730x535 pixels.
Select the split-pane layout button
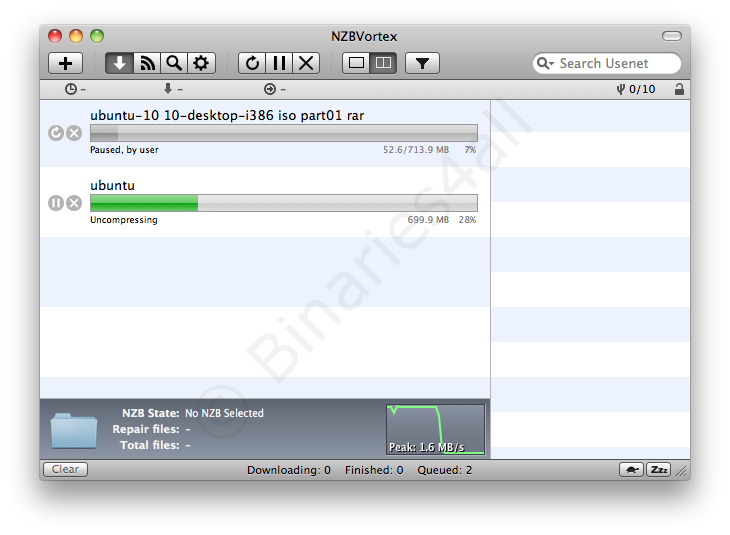[383, 63]
